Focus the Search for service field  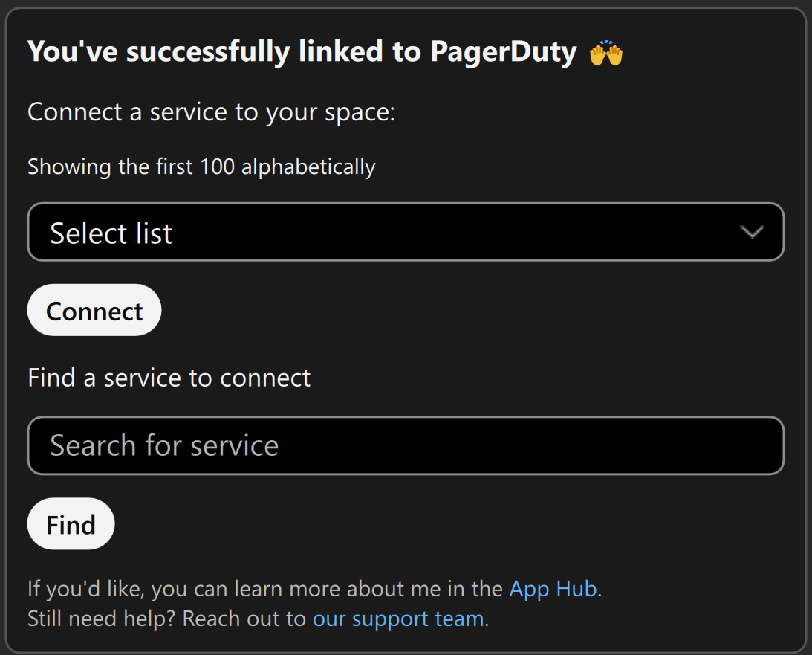(x=406, y=445)
